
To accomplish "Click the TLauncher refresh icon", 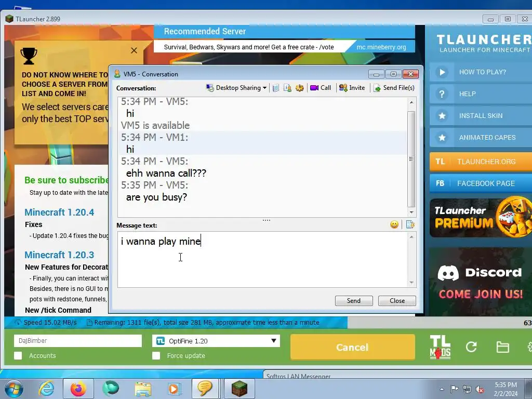I will coord(471,347).
